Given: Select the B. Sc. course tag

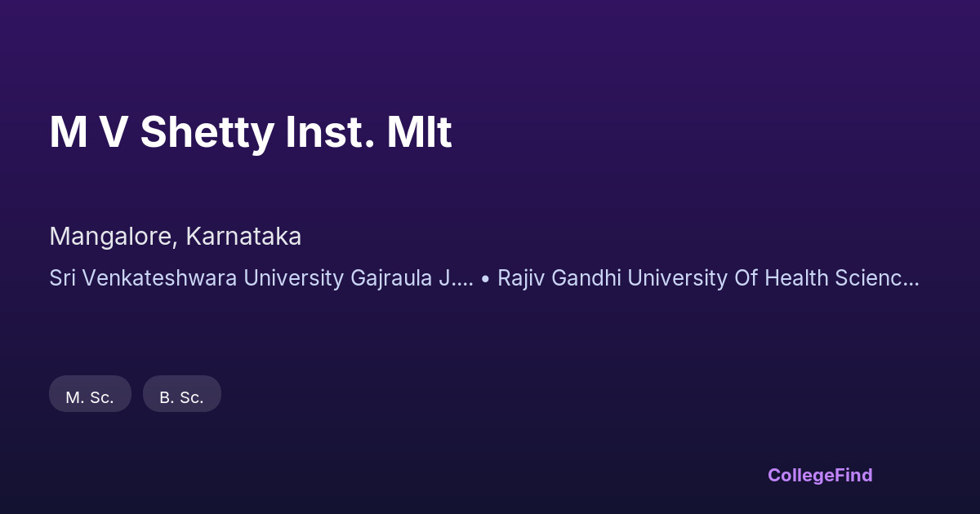Looking at the screenshot, I should [181, 397].
